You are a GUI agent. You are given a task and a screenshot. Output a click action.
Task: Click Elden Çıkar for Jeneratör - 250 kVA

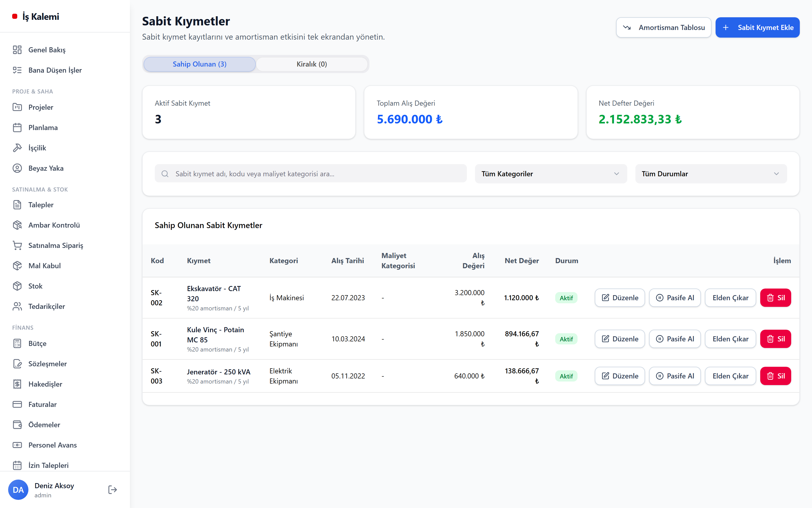point(731,376)
